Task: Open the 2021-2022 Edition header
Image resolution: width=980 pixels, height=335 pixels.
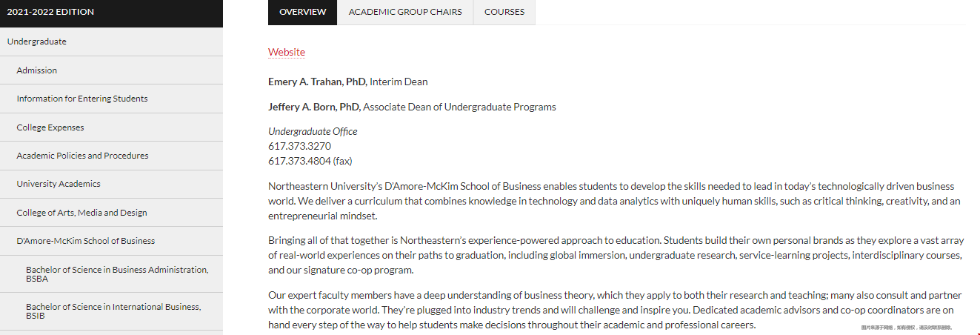Action: [111, 13]
